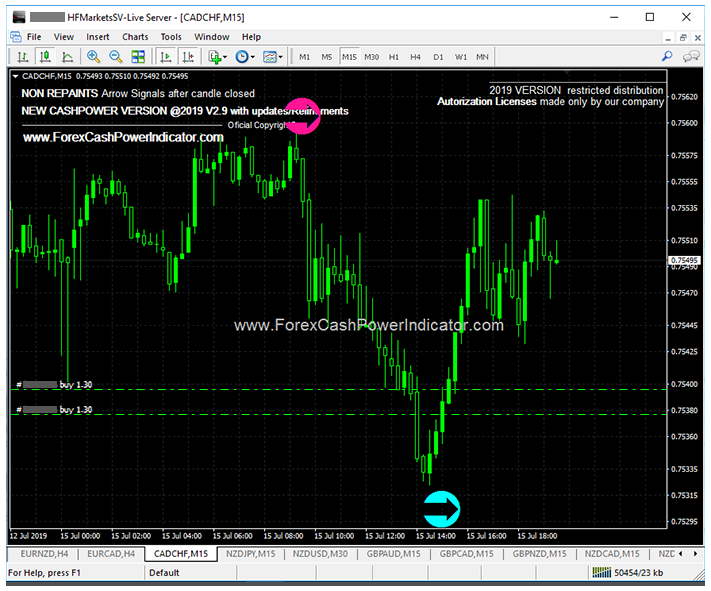Open the Charts menu
711x591 pixels.
[135, 37]
